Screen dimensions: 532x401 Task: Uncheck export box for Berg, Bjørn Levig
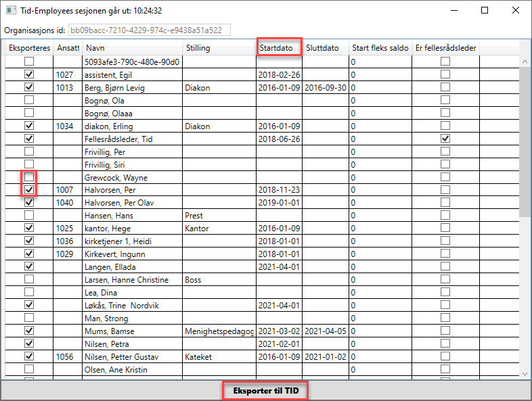pyautogui.click(x=29, y=87)
